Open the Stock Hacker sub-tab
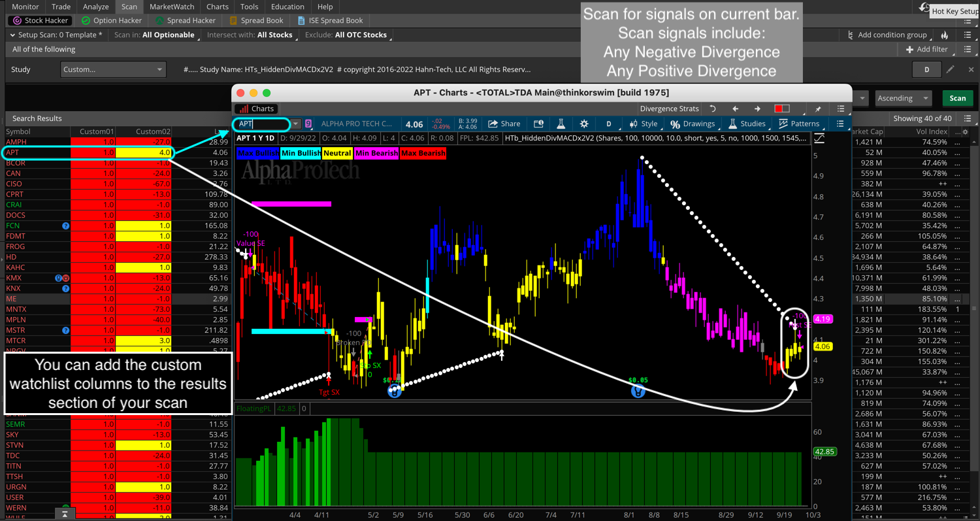Viewport: 980px width, 521px height. [x=41, y=20]
